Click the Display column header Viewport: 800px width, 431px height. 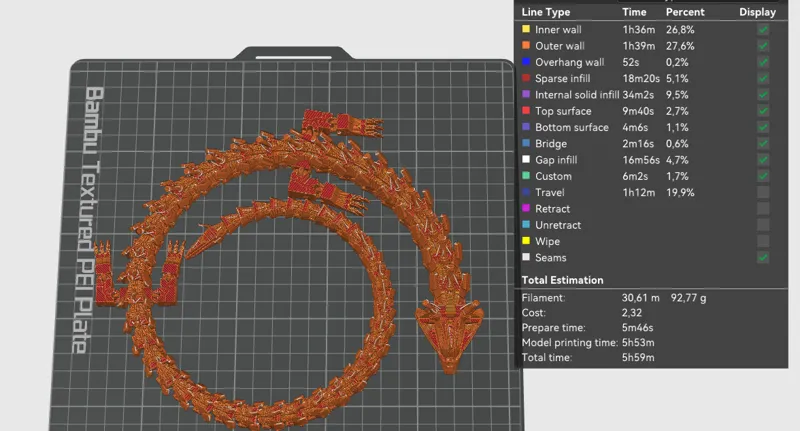pos(757,12)
